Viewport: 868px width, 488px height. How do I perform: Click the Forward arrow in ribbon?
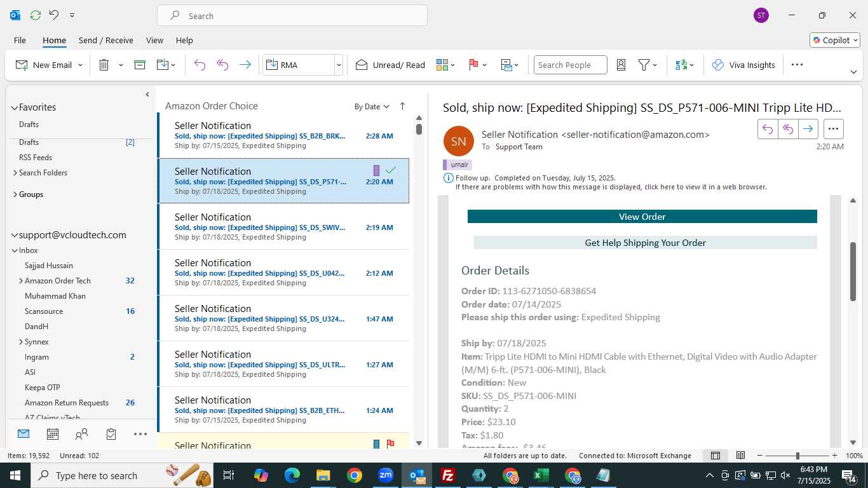(245, 65)
